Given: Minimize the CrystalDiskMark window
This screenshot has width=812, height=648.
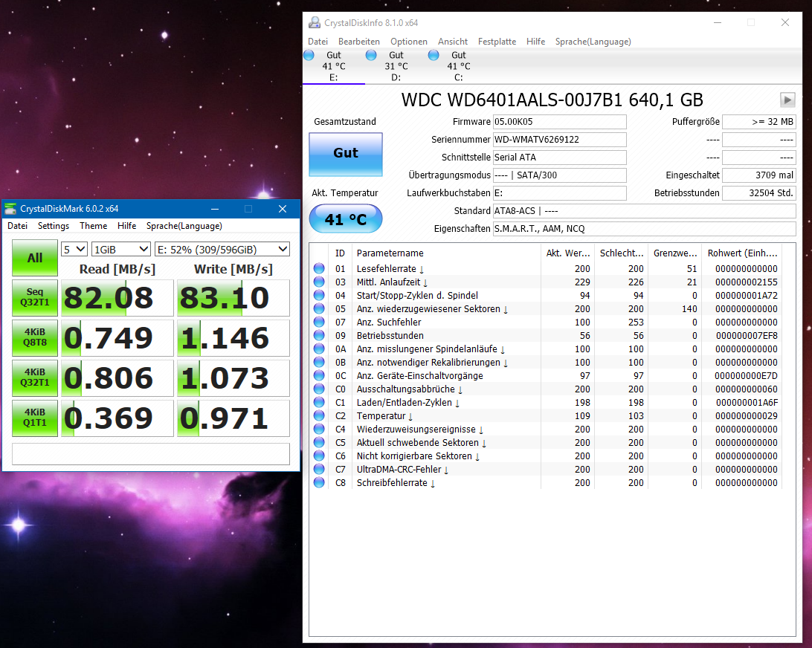Looking at the screenshot, I should point(215,209).
